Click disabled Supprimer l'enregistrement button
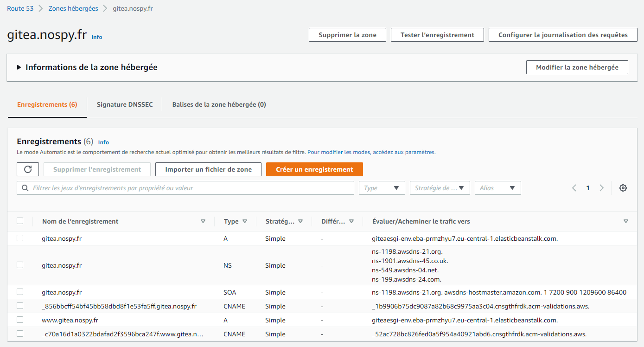644x347 pixels. (97, 169)
